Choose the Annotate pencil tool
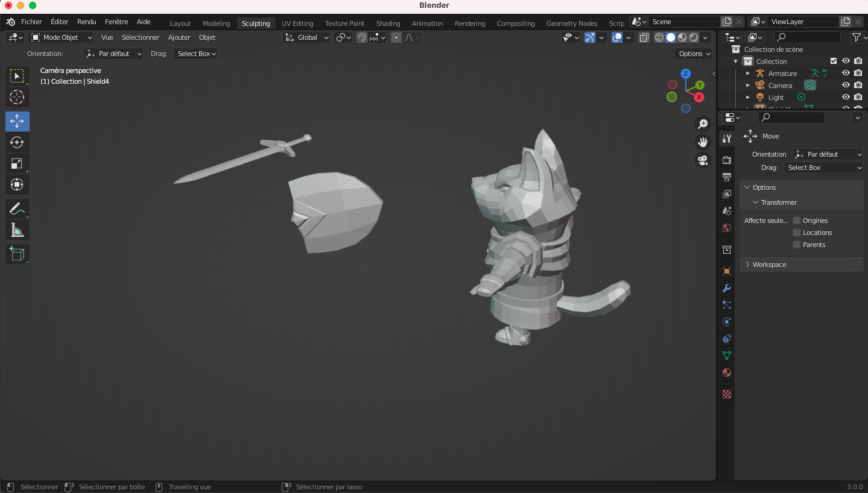Viewport: 868px width, 493px height. 17,209
